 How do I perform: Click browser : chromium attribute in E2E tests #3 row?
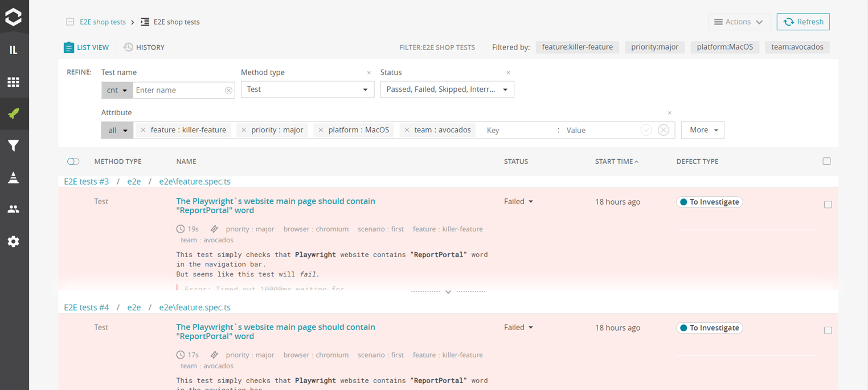click(x=316, y=229)
